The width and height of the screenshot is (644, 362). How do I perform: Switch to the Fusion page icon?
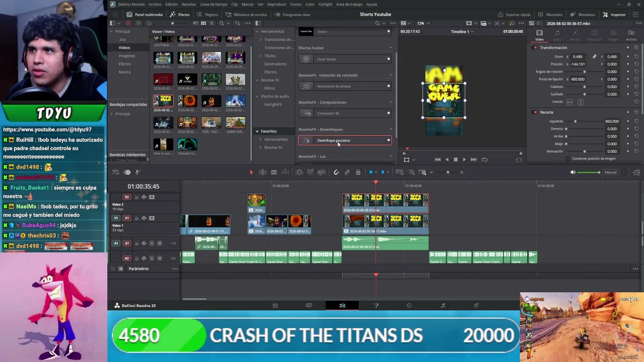[376, 305]
